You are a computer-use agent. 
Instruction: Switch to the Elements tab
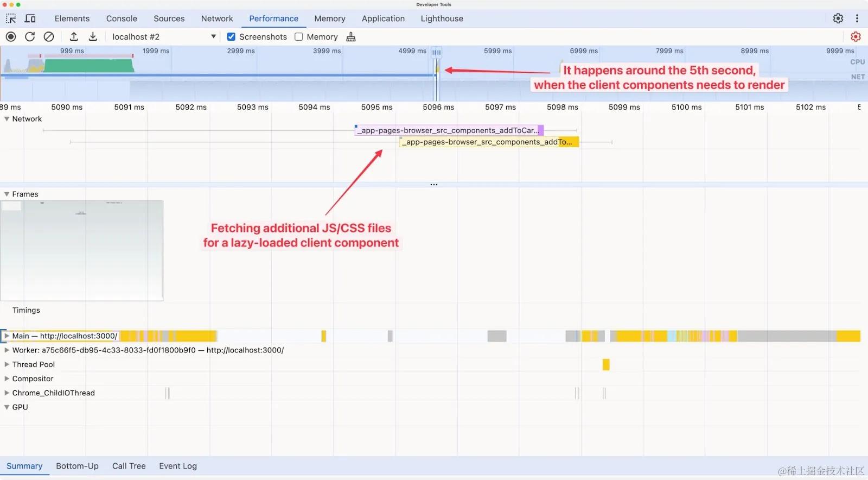click(x=72, y=18)
